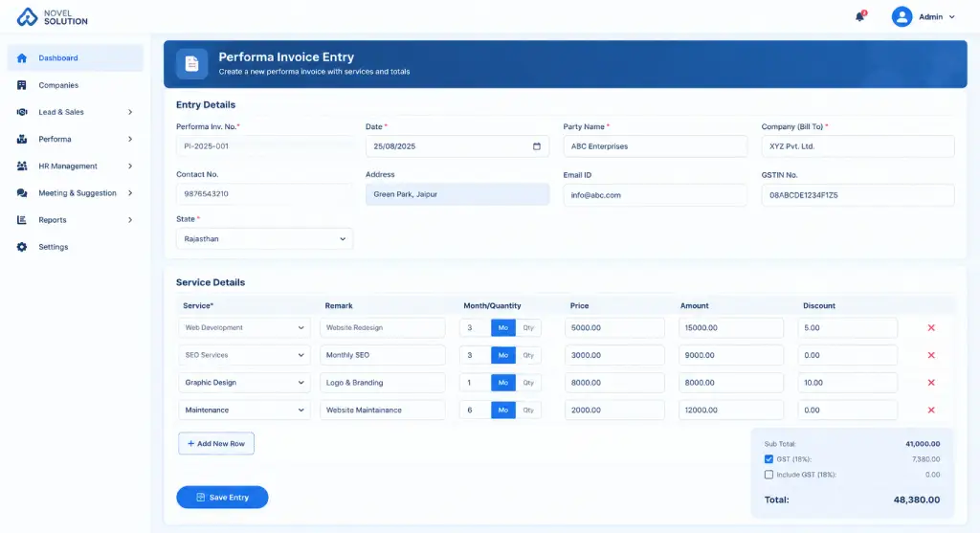Click the 5000.00 price field

click(x=614, y=327)
